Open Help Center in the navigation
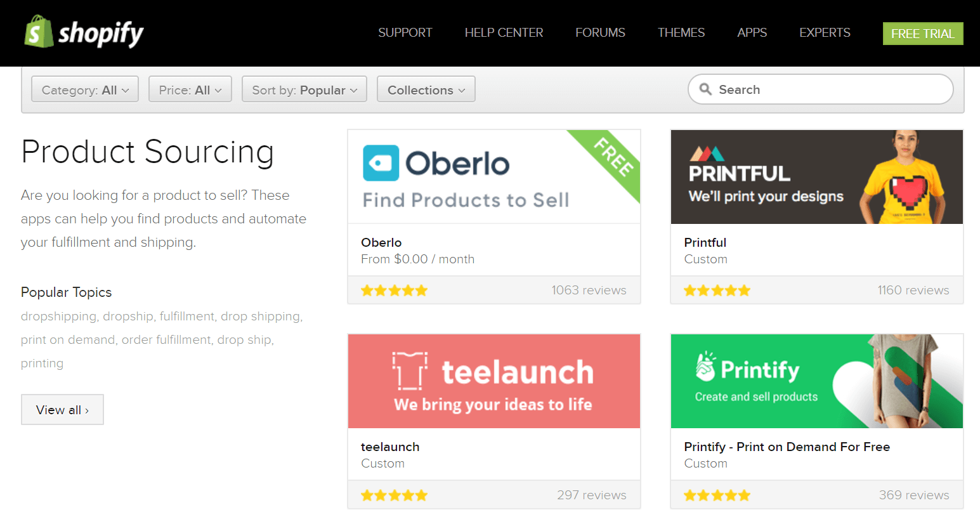980x524 pixels. [x=504, y=32]
